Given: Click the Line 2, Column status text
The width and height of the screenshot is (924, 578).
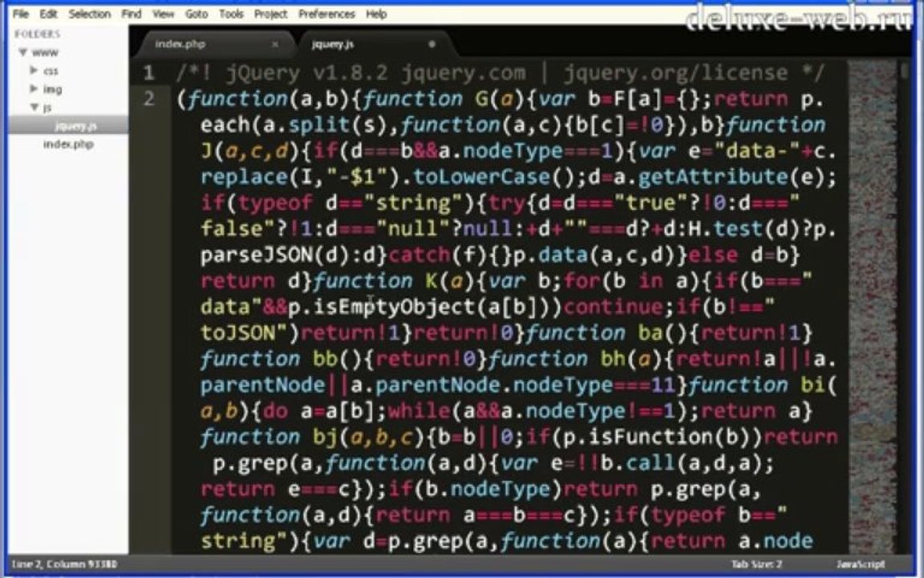Looking at the screenshot, I should [x=64, y=564].
